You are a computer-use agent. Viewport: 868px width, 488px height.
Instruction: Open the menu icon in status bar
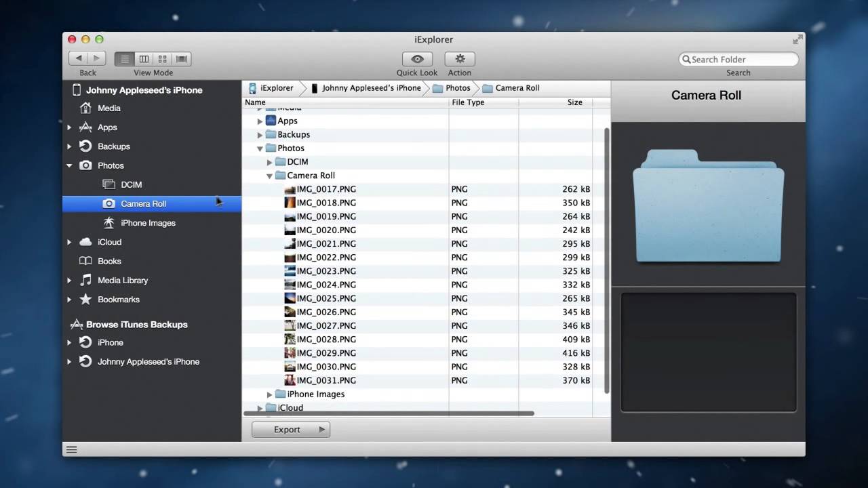tap(71, 449)
